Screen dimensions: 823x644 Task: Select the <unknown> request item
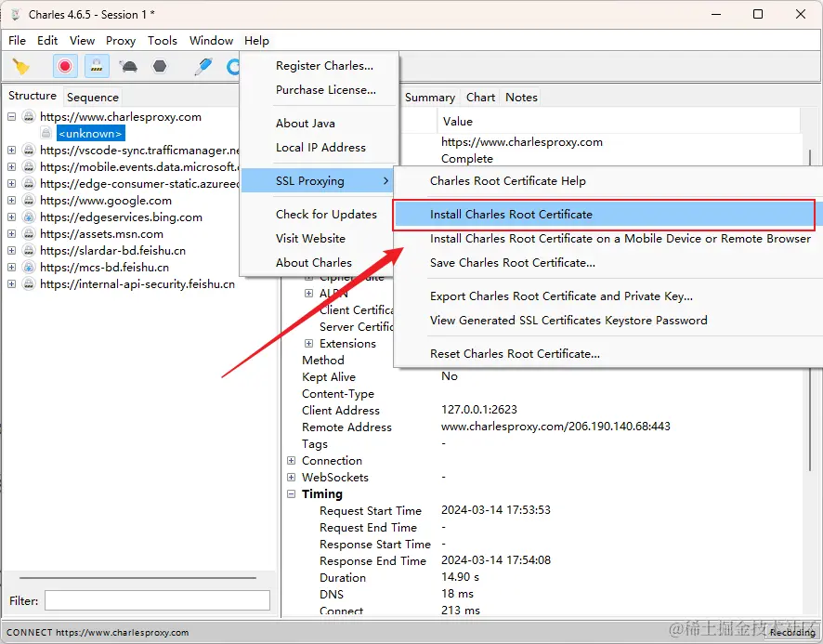(x=90, y=134)
